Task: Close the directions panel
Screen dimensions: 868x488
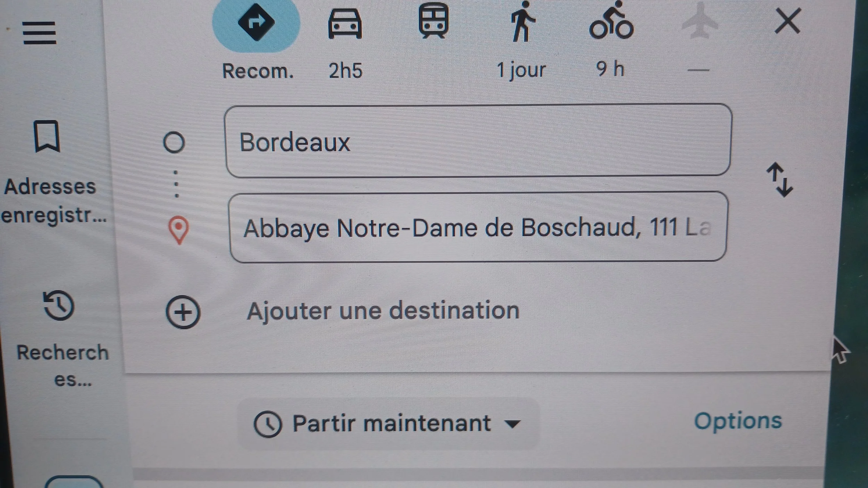Action: point(787,21)
